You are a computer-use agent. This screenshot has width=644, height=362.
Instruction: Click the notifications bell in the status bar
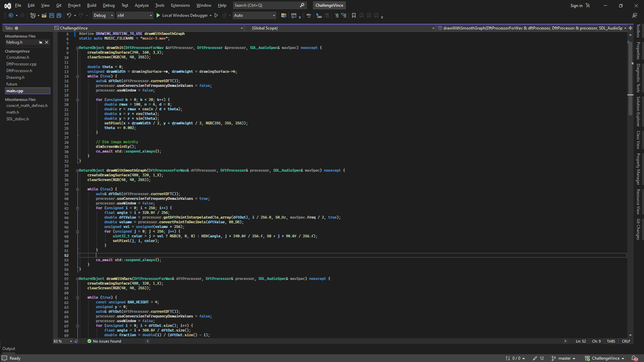[x=634, y=358]
